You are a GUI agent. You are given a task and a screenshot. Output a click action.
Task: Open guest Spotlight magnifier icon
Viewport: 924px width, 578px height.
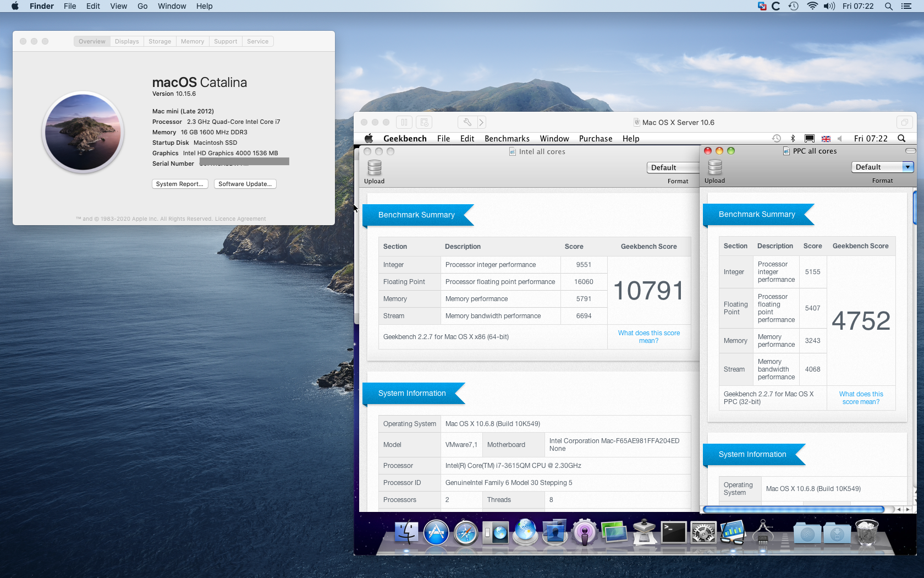[x=901, y=139]
